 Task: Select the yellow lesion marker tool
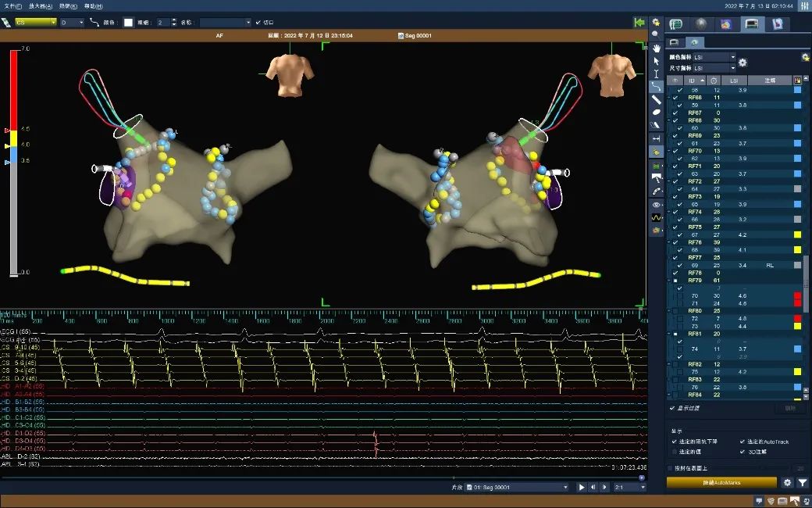coord(656,152)
